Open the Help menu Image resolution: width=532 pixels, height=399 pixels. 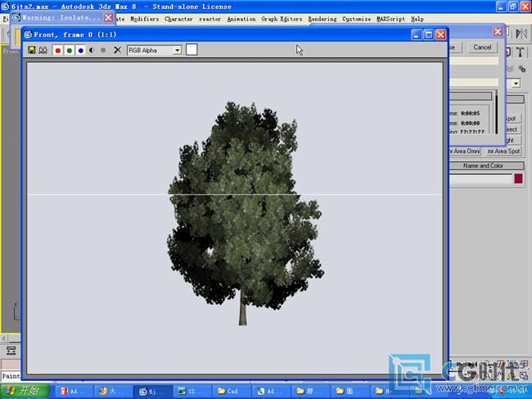[x=417, y=19]
